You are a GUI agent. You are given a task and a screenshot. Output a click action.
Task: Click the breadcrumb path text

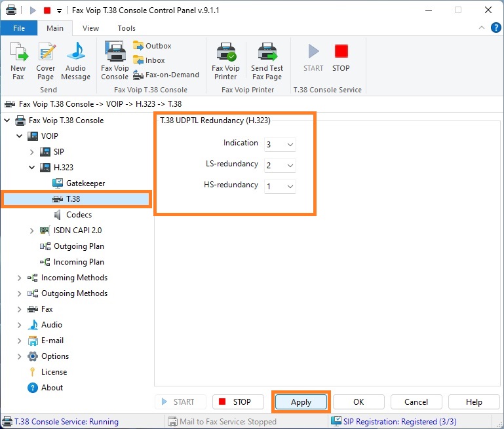click(100, 104)
